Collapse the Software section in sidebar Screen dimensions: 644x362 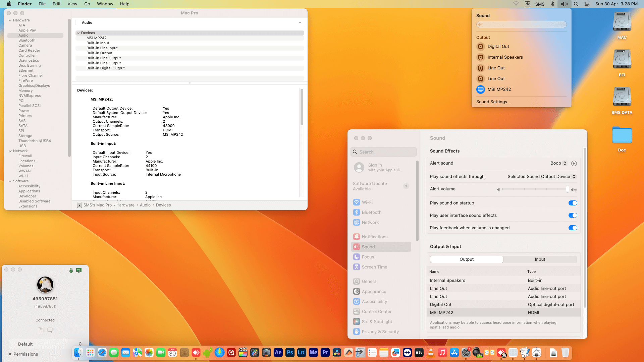tap(10, 181)
